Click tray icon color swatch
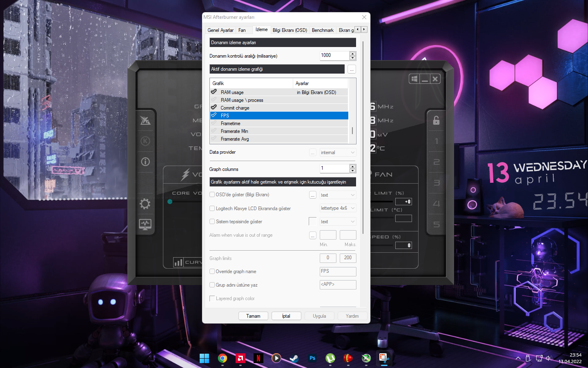Screen dimensions: 588x368 (x=312, y=221)
